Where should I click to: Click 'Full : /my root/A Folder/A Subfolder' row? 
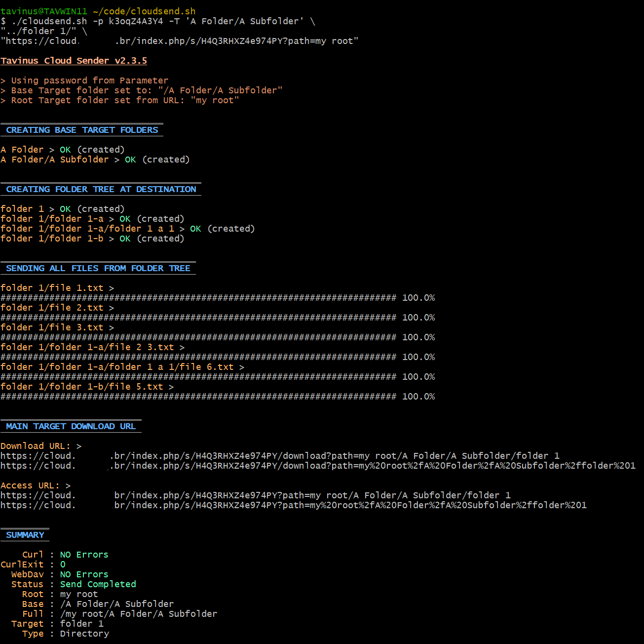click(x=119, y=614)
